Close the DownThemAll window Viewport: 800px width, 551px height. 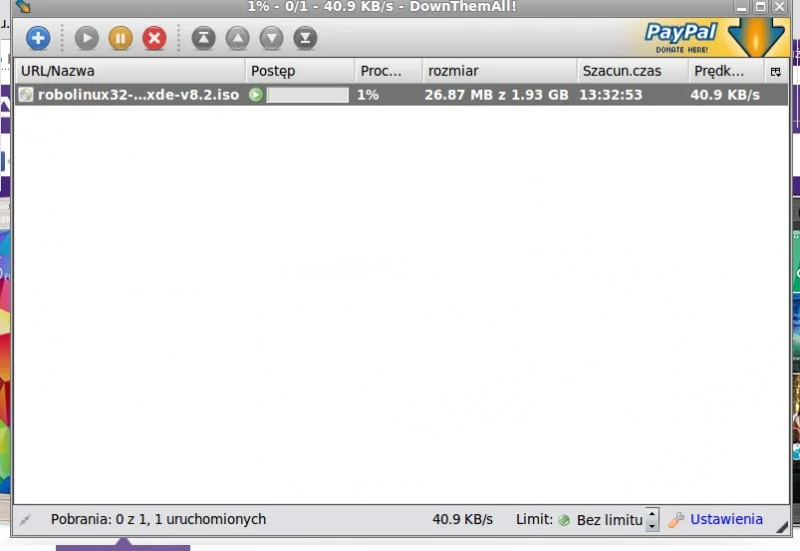pos(780,7)
